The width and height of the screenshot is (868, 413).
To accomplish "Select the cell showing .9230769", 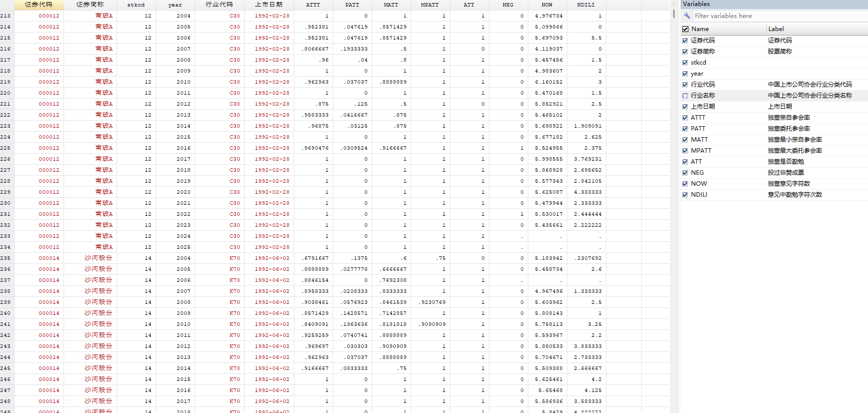I will click(x=430, y=302).
